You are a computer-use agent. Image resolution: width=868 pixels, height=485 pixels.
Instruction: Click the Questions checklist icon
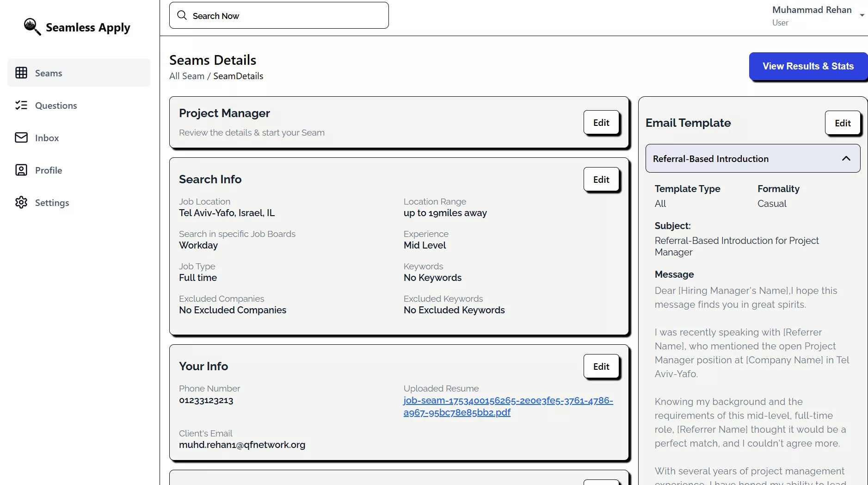(x=21, y=105)
